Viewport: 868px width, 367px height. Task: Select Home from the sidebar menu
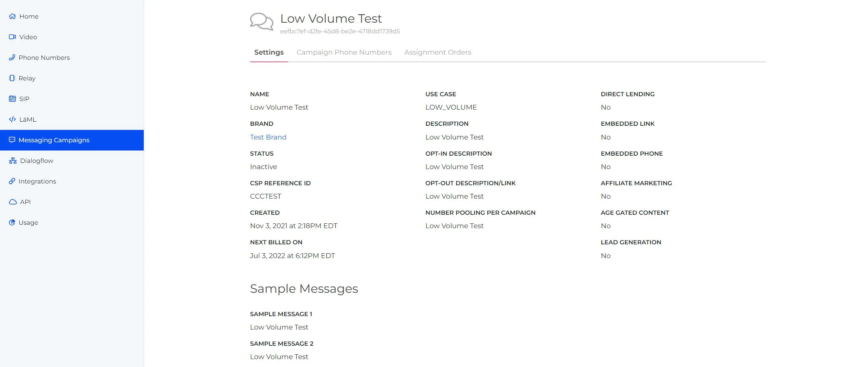coord(29,16)
